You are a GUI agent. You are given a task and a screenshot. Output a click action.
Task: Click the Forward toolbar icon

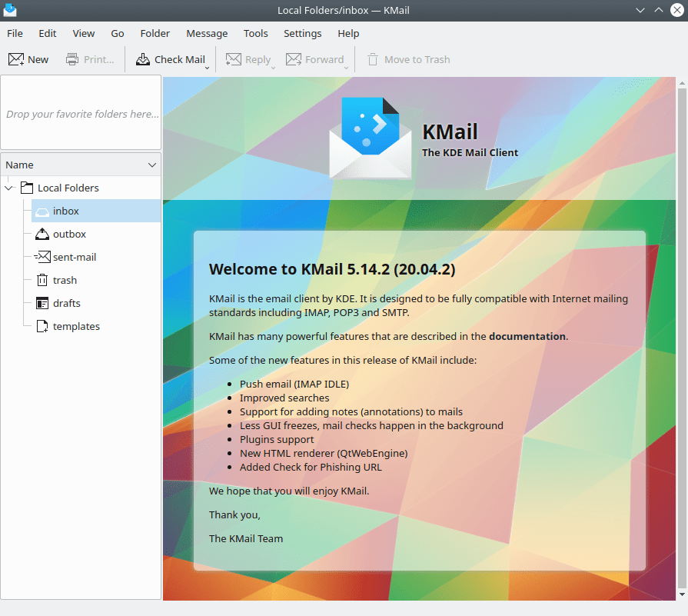click(293, 58)
